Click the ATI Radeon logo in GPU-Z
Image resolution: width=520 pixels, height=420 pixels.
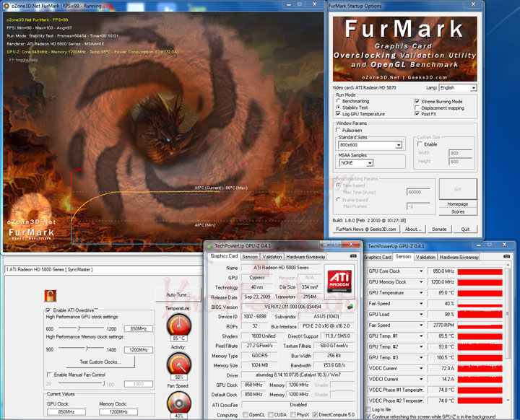[x=339, y=281]
